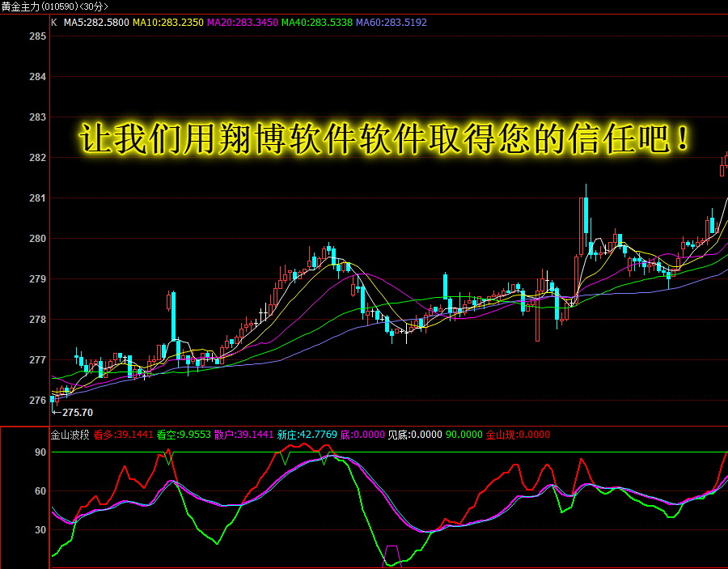
Task: Click price axis label 278
Action: (37, 320)
